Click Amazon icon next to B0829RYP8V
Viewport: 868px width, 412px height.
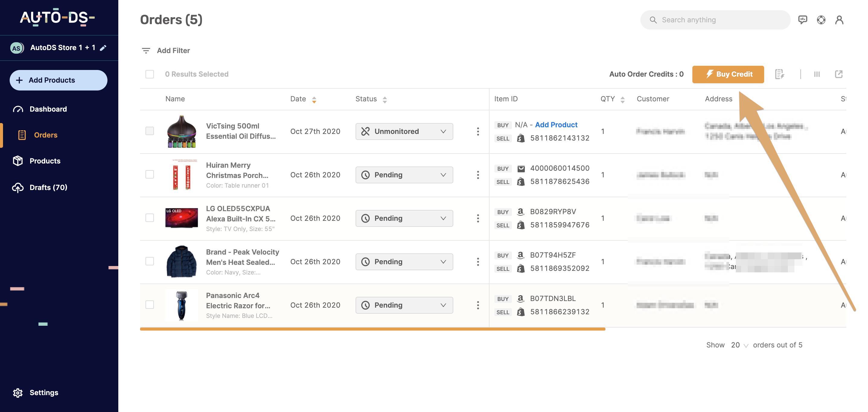tap(521, 212)
